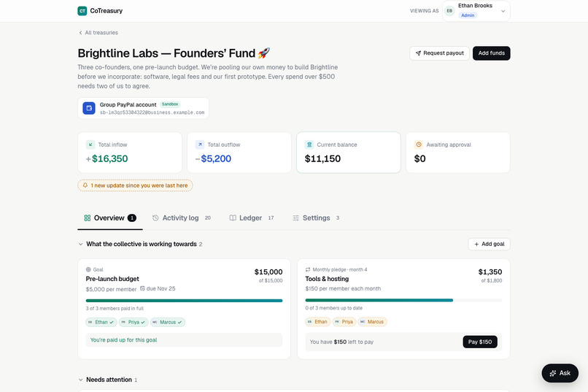
Task: Click the CoTreasury CT logo icon
Action: click(82, 11)
